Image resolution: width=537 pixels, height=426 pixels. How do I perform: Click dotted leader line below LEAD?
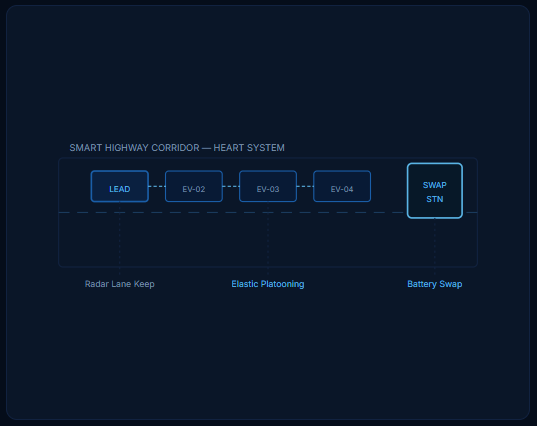pos(120,239)
